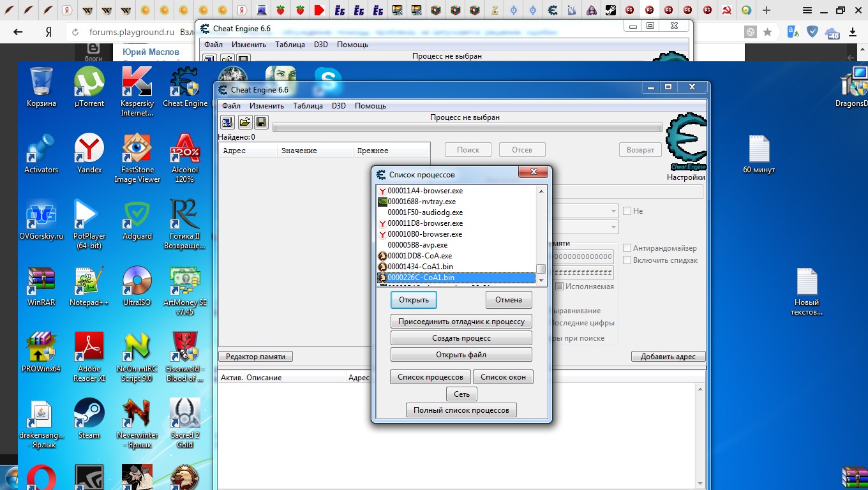Click the process list scrollbar down arrow
The height and width of the screenshot is (490, 868).
541,280
